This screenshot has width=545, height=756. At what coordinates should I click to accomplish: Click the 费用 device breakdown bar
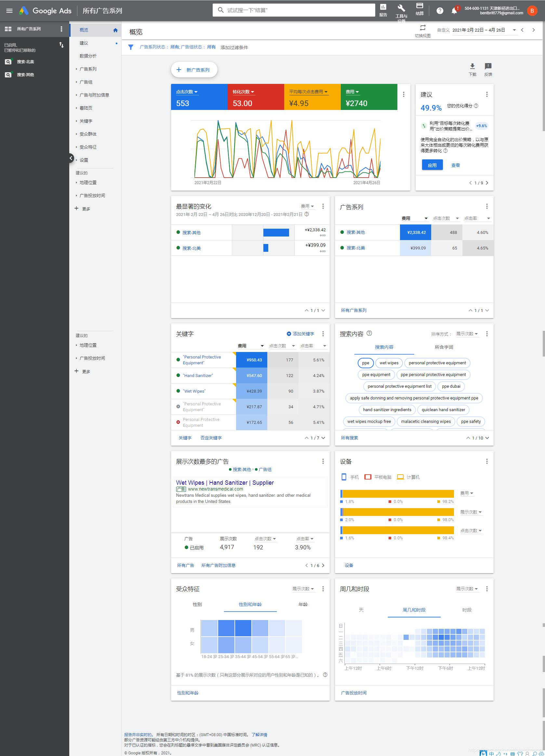pyautogui.click(x=397, y=494)
